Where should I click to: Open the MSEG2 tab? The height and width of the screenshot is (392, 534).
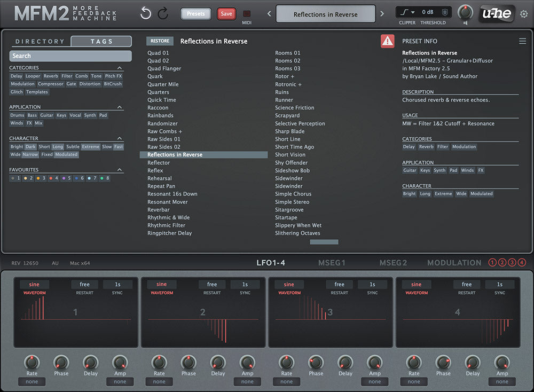[394, 263]
